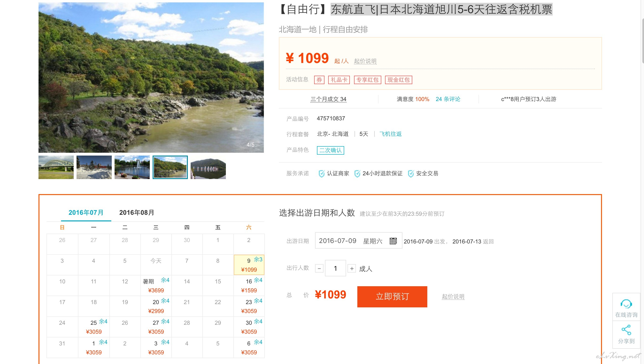Click the share icon in sidebar
This screenshot has height=364, width=644.
[626, 330]
